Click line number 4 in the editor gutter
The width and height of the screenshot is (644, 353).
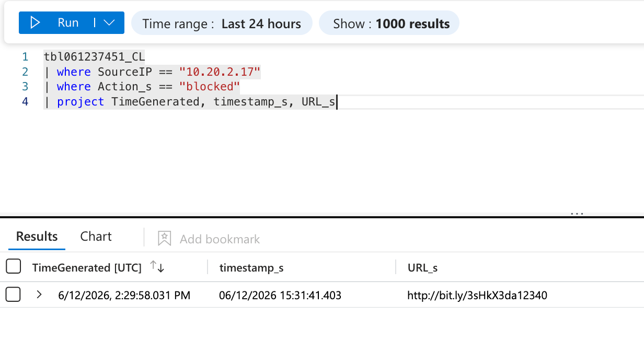[25, 101]
